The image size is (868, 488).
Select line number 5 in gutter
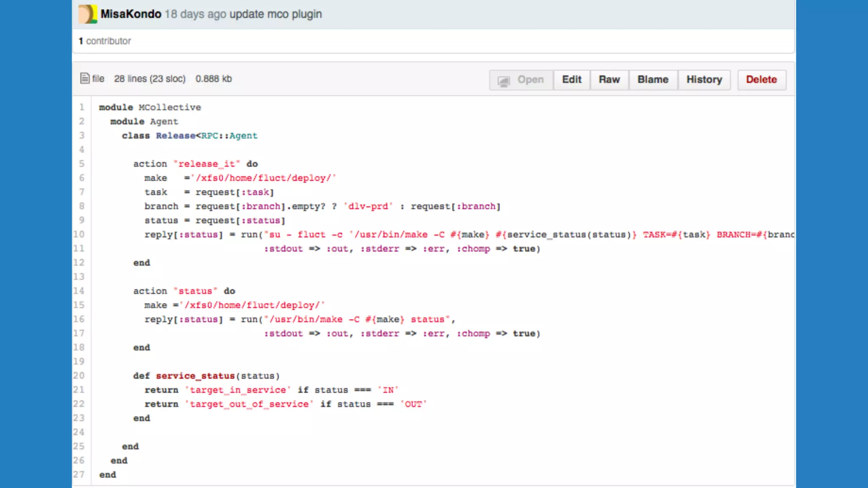(x=82, y=164)
